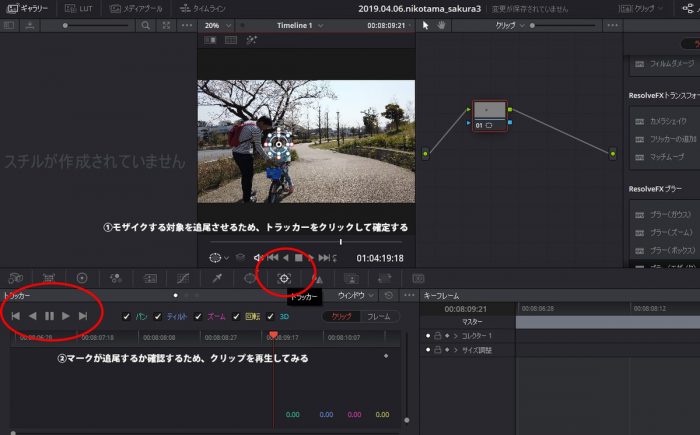Open the Sizing palette icon
This screenshot has width=700, height=435.
coord(384,279)
